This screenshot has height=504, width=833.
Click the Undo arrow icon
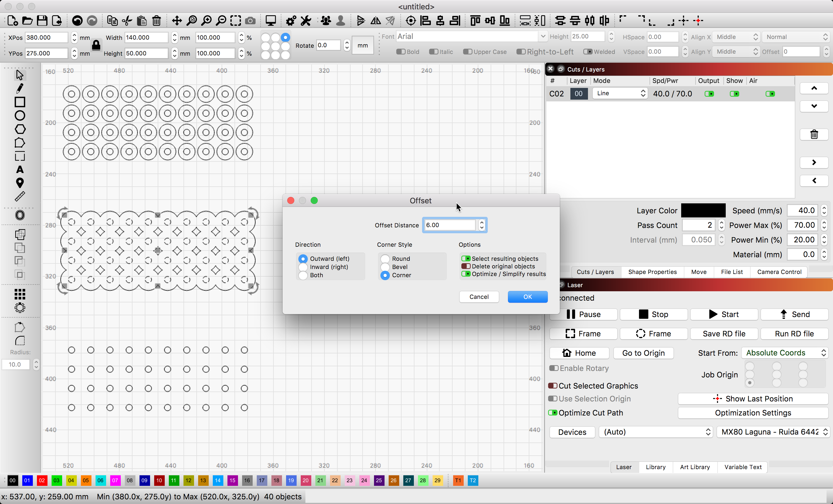click(77, 21)
